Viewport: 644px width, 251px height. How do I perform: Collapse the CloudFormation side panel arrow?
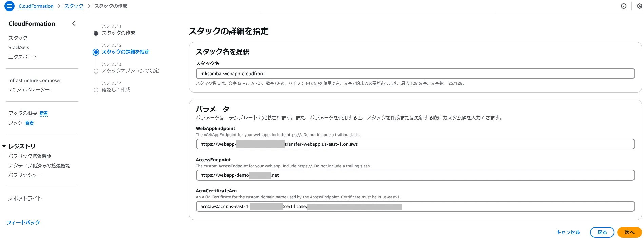(x=74, y=23)
